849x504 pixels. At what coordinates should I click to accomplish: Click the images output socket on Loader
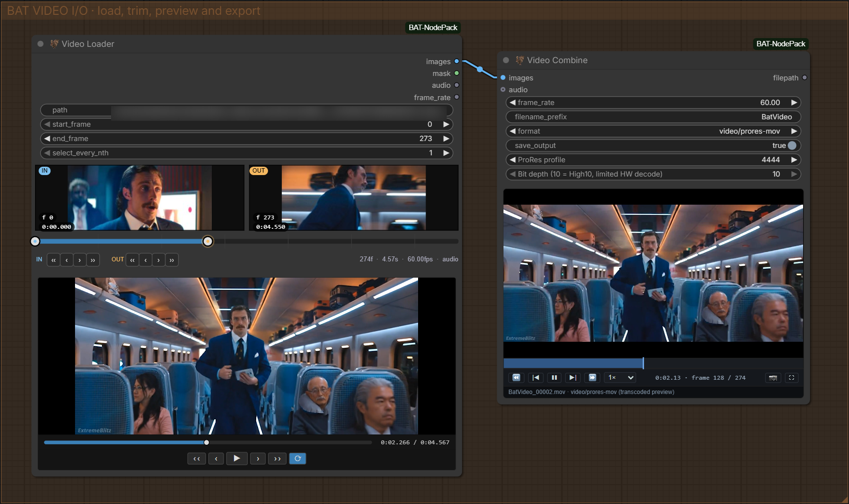click(457, 61)
